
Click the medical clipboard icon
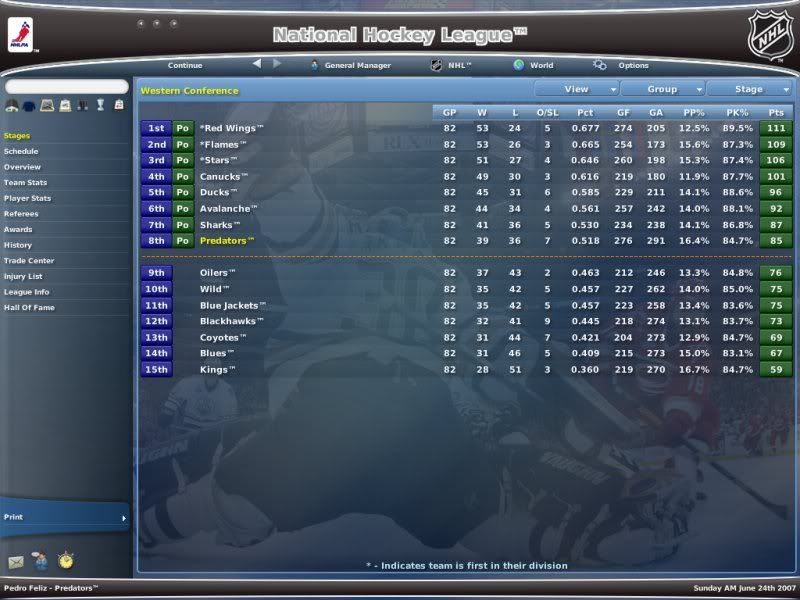pyautogui.click(x=119, y=105)
